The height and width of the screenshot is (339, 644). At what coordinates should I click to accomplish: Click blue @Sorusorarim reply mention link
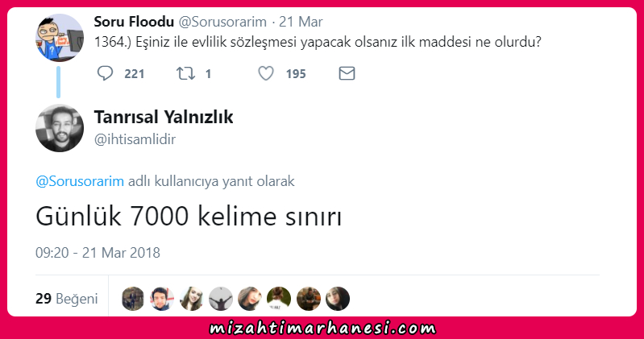80,181
